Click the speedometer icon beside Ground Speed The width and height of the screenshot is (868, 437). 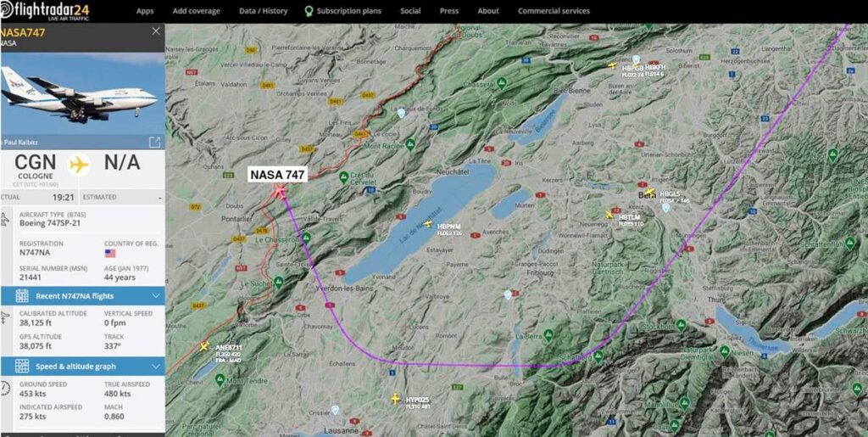pos(4,389)
